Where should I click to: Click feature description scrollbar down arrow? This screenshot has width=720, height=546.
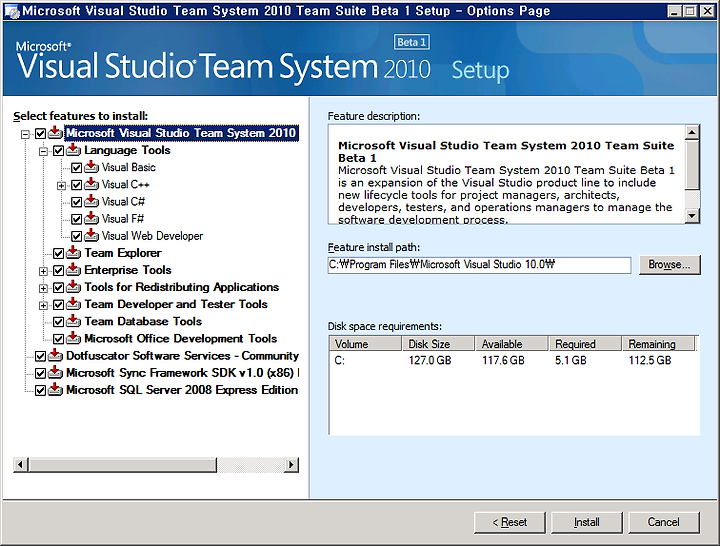tap(692, 215)
